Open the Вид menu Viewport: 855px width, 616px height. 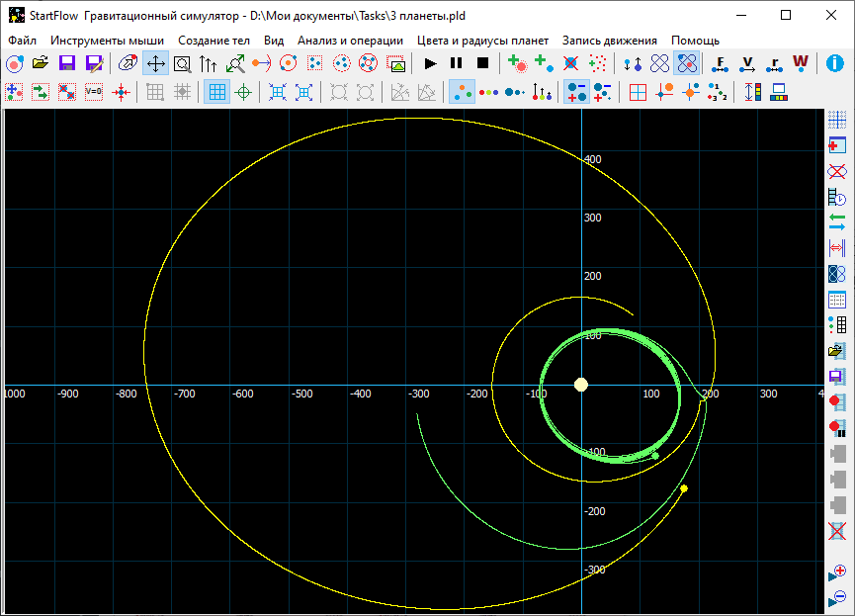(x=274, y=41)
